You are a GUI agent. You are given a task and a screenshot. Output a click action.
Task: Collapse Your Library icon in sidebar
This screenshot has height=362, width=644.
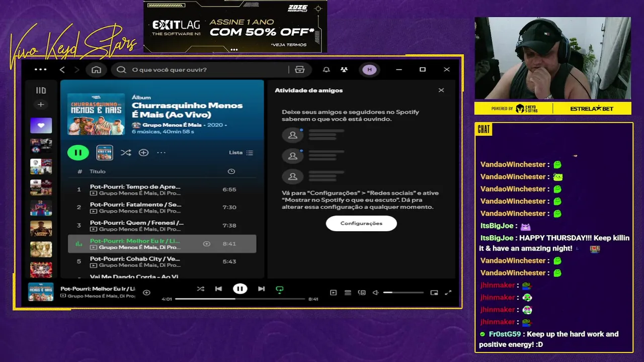tap(41, 90)
